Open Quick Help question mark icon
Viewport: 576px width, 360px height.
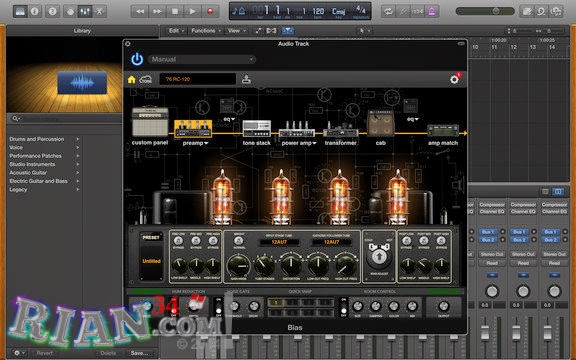[x=53, y=11]
